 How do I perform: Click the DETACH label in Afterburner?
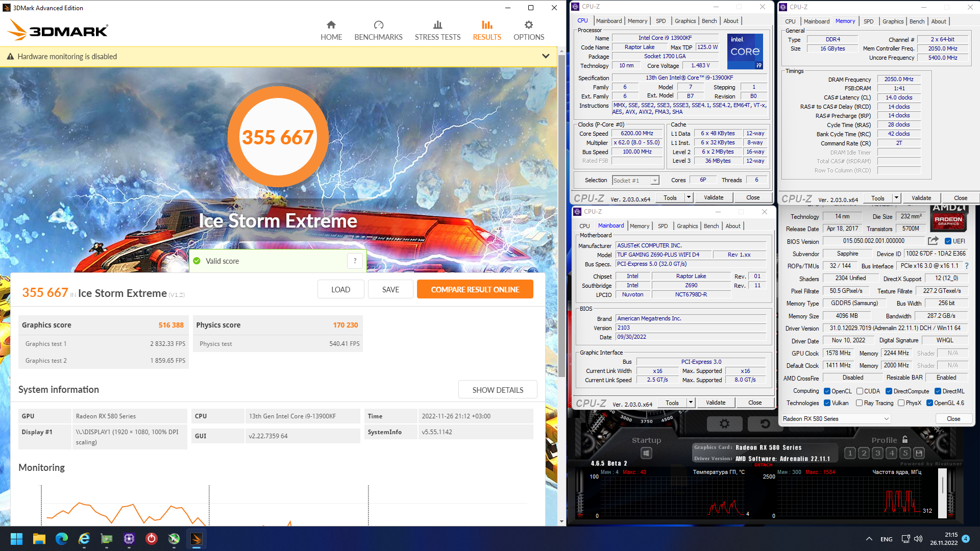[x=764, y=465]
